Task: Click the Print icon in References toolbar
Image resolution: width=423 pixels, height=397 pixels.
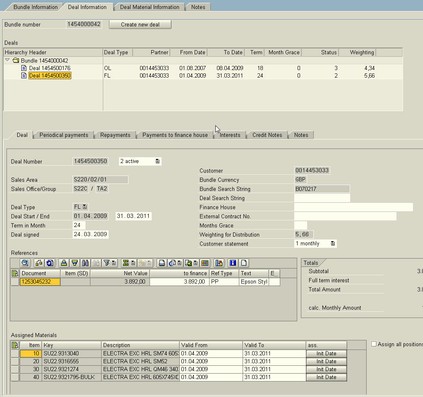Action: pyautogui.click(x=162, y=263)
